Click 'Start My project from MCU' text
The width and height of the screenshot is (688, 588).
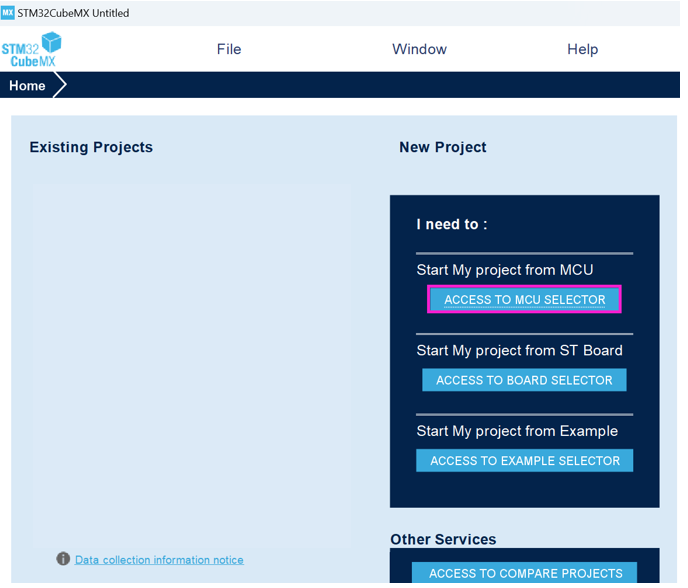point(505,270)
